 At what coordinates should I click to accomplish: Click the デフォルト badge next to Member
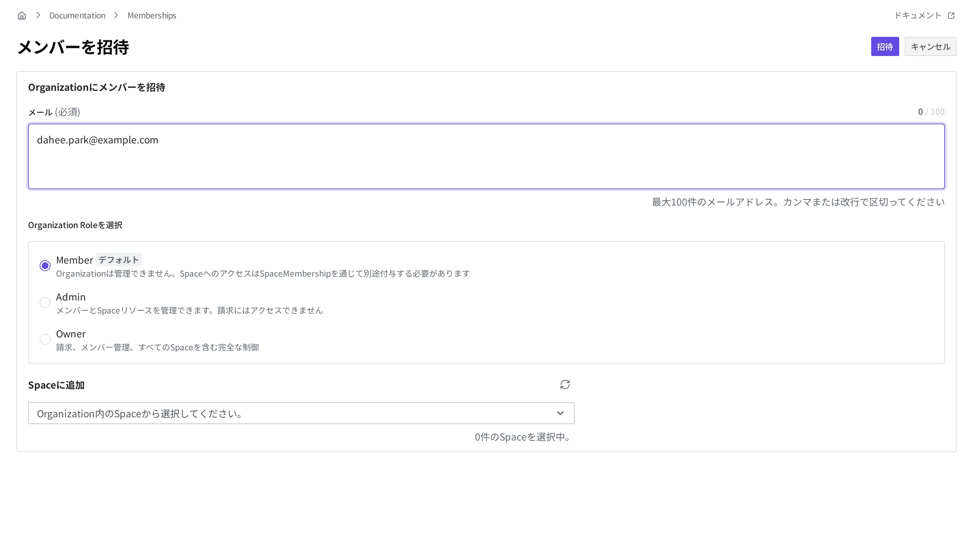click(x=119, y=260)
